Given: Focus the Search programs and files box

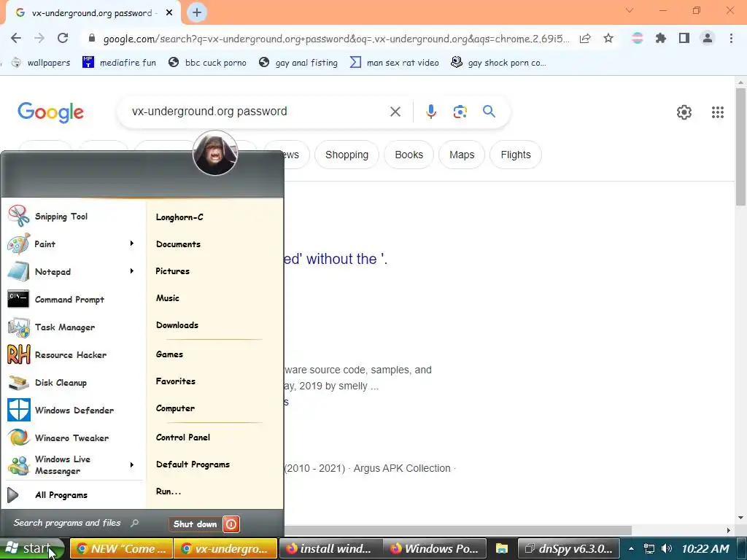Looking at the screenshot, I should 76,523.
